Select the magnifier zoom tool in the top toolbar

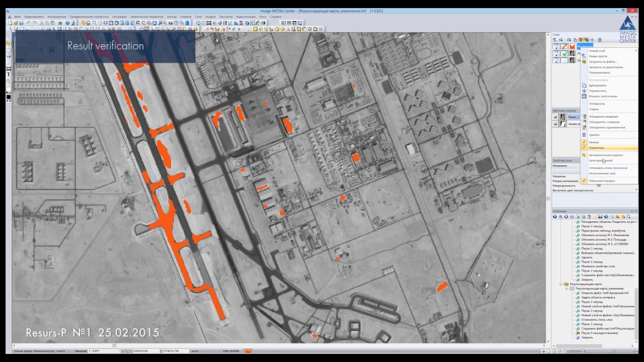tap(94, 23)
